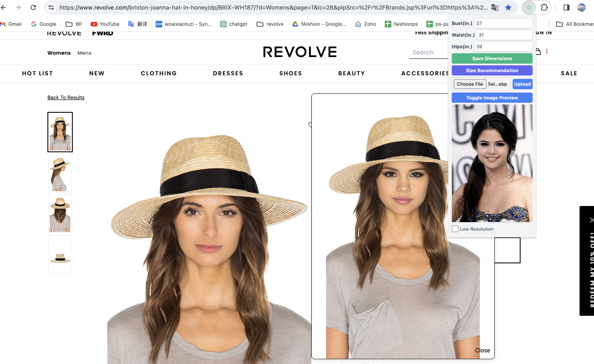Screen dimensions: 594x364
Task: Click the Size Recommendation button
Action: coord(492,70)
